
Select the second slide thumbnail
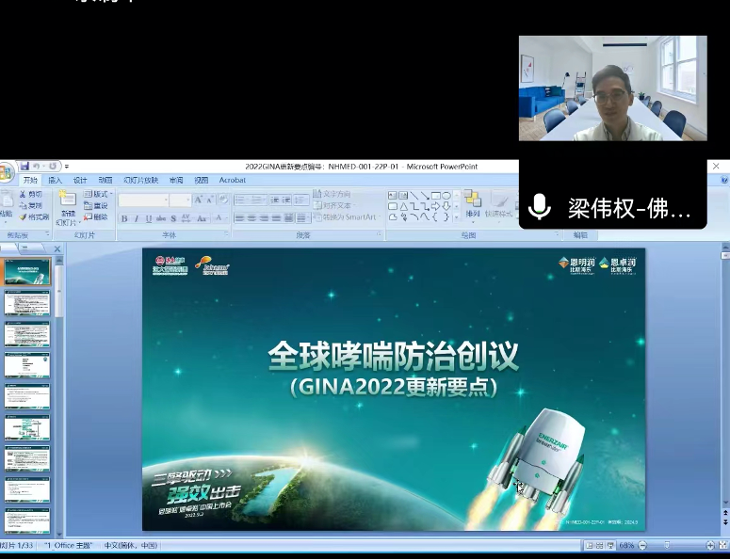(27, 303)
